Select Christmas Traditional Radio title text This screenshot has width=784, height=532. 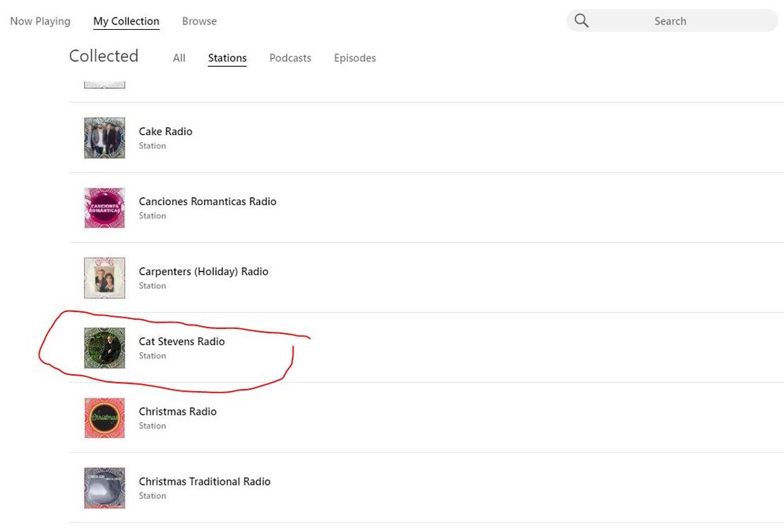[204, 481]
